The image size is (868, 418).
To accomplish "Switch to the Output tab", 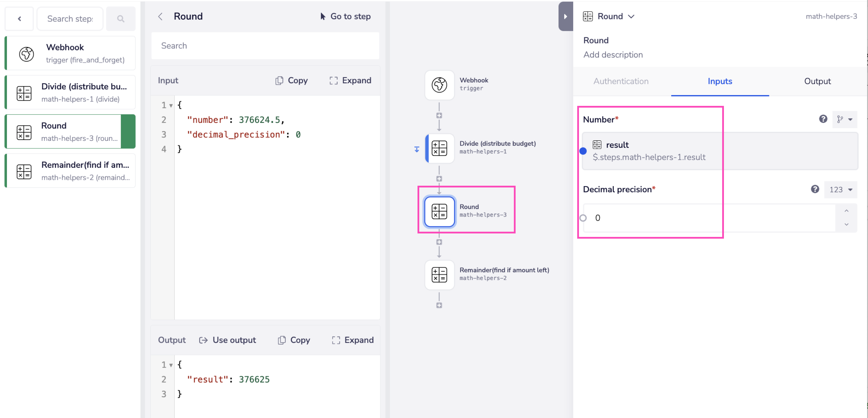I will [817, 81].
